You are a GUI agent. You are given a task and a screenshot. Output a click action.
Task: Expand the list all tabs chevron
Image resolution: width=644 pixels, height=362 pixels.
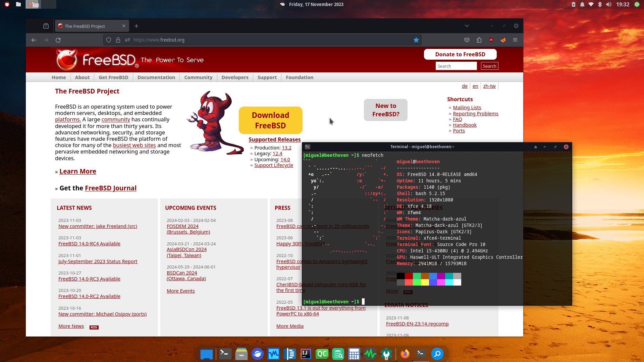(467, 26)
